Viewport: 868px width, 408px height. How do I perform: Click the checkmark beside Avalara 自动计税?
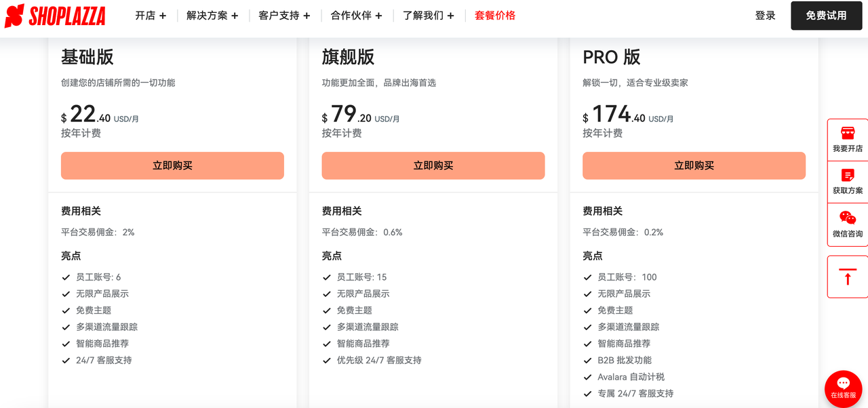click(587, 376)
